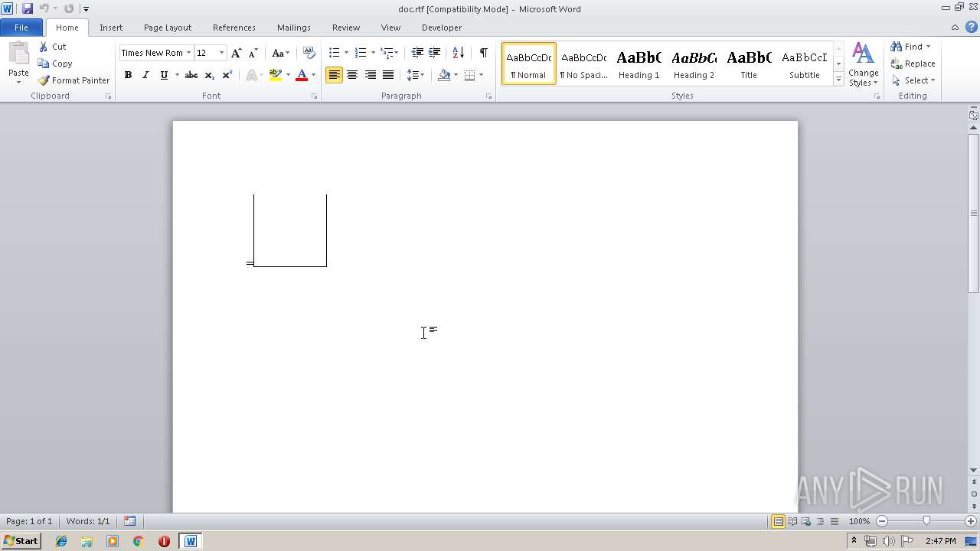
Task: Apply strikethrough formatting
Action: point(191,75)
